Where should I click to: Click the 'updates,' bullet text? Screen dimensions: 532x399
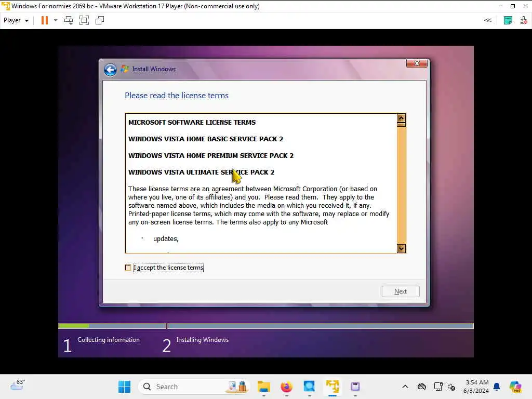(x=166, y=239)
